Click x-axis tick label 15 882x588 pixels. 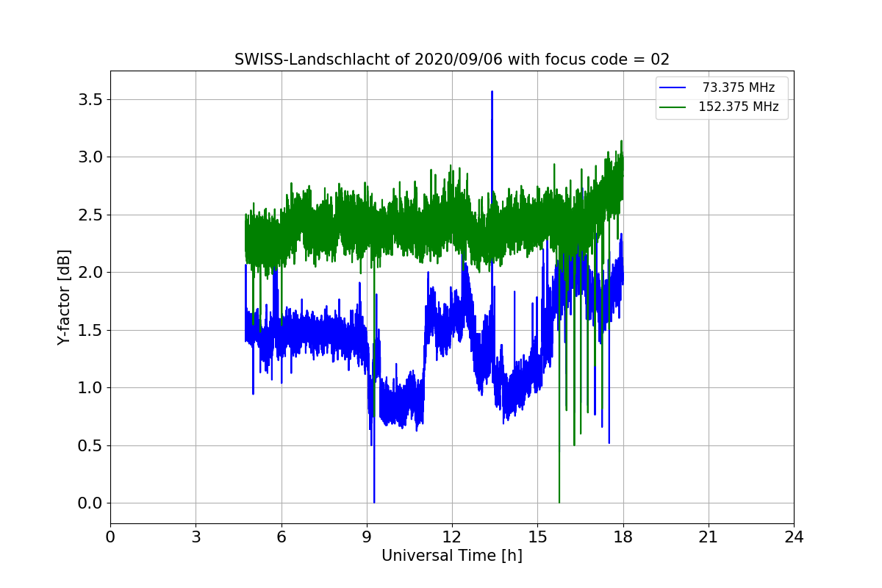(x=537, y=537)
